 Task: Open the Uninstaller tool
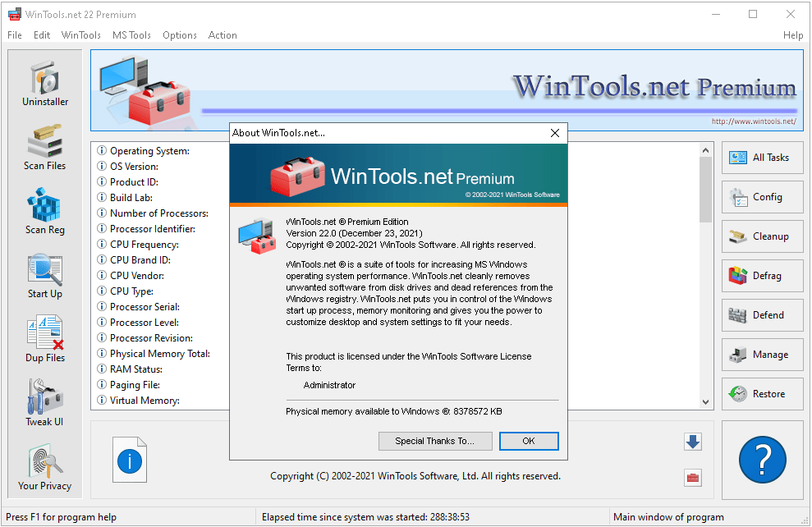tap(45, 85)
